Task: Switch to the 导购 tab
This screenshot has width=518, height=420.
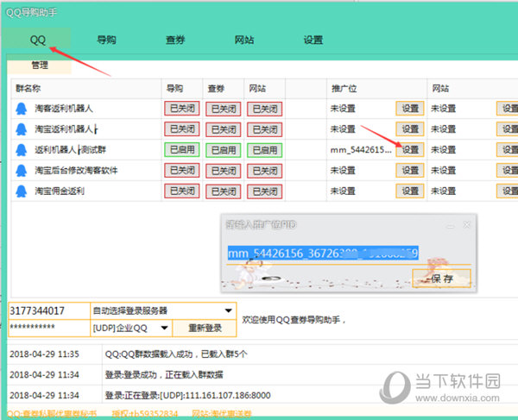Action: point(106,40)
